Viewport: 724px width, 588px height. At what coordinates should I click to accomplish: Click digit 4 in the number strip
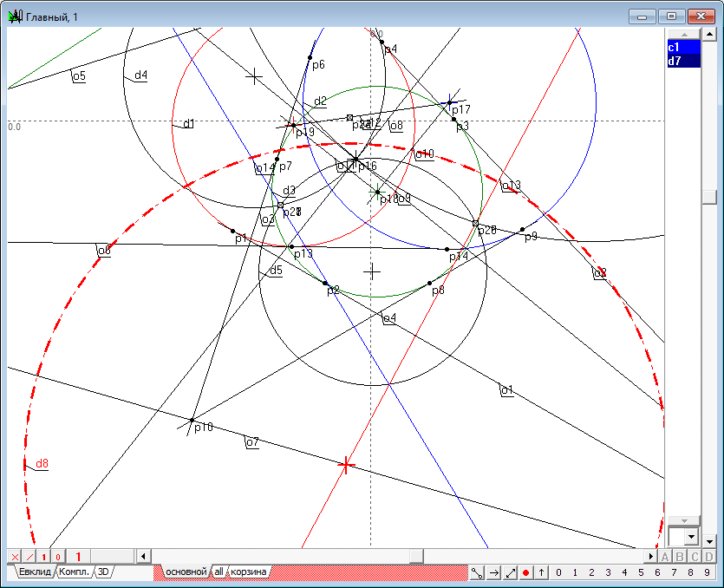[x=625, y=572]
